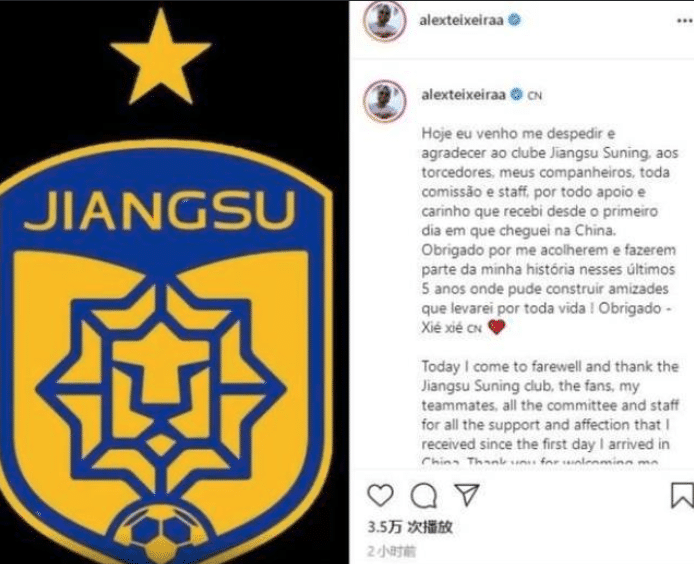694x564 pixels.
Task: Open the header profile avatar
Action: click(384, 21)
